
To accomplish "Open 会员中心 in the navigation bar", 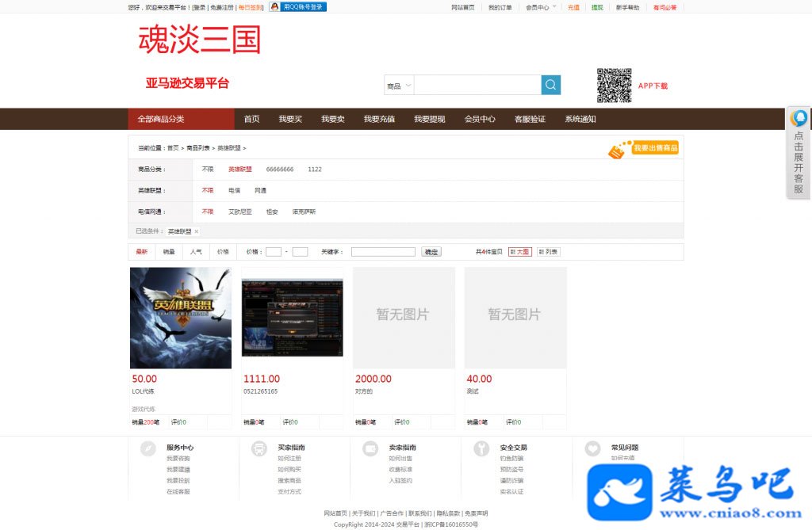I will tap(480, 119).
